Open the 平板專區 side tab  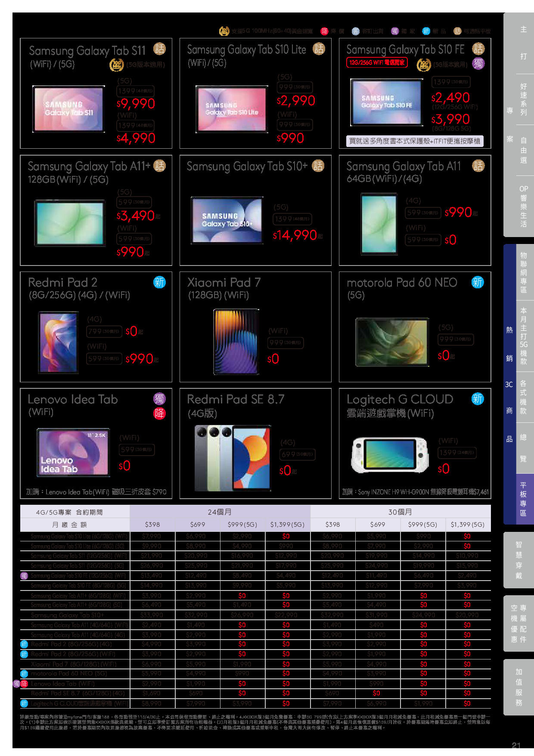coord(523,499)
